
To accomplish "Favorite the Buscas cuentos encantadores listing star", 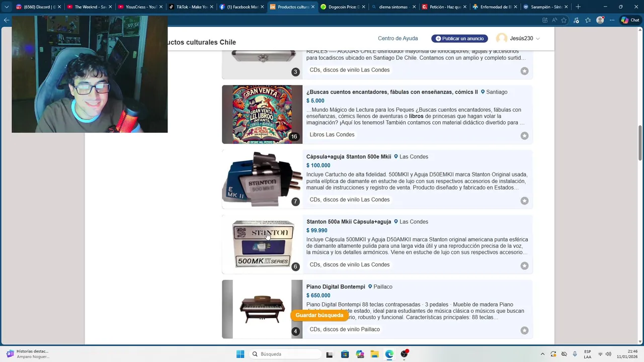I will 524,136.
